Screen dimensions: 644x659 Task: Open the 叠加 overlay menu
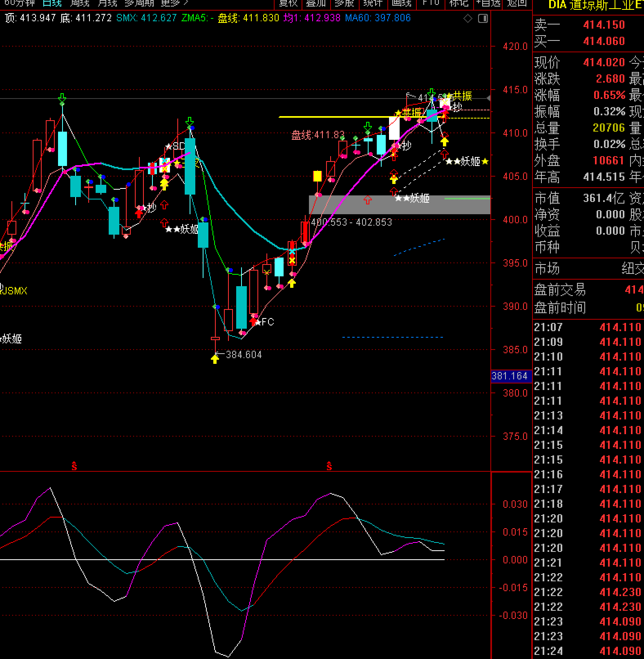(x=316, y=3)
